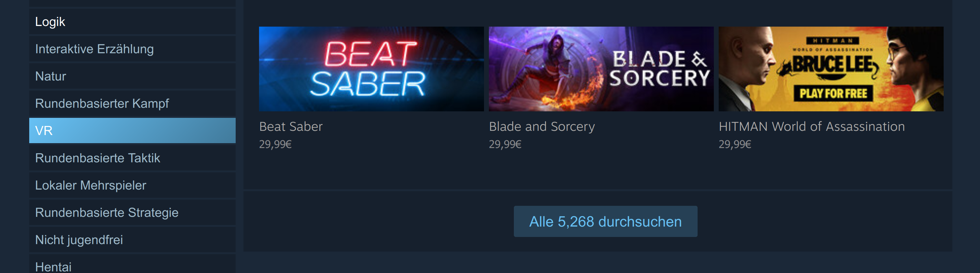Open the Hentai category
This screenshot has width=980, height=273.
click(x=132, y=264)
